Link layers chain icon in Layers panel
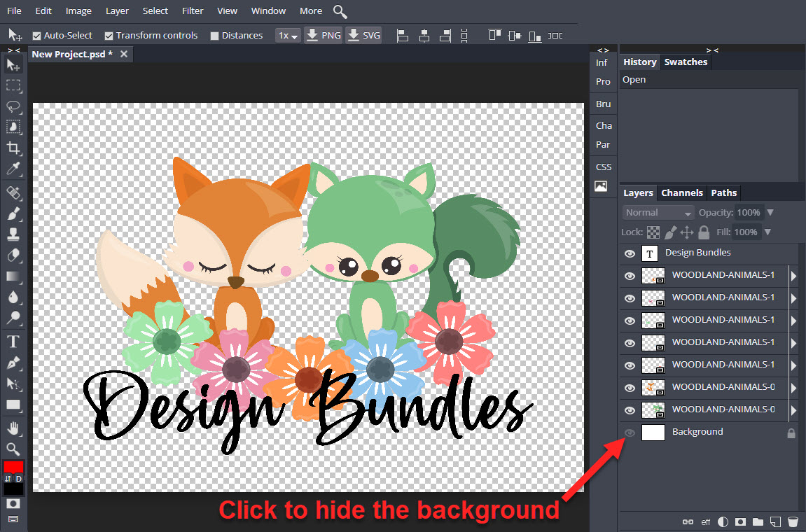This screenshot has width=806, height=532. click(x=688, y=521)
